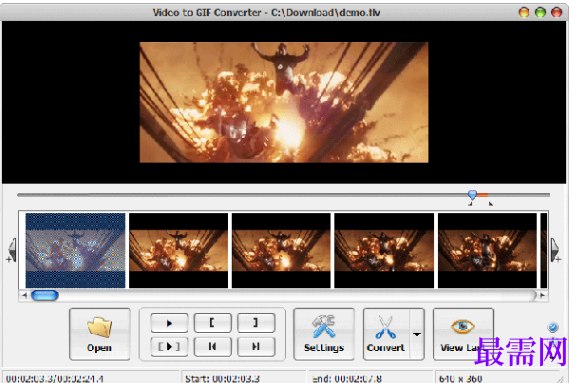586x383 pixels.
Task: Click the End: 00:02:07.8 status text
Action: click(347, 379)
